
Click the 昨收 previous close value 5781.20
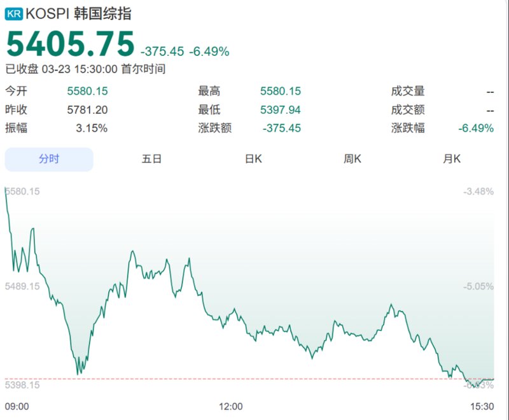[87, 109]
